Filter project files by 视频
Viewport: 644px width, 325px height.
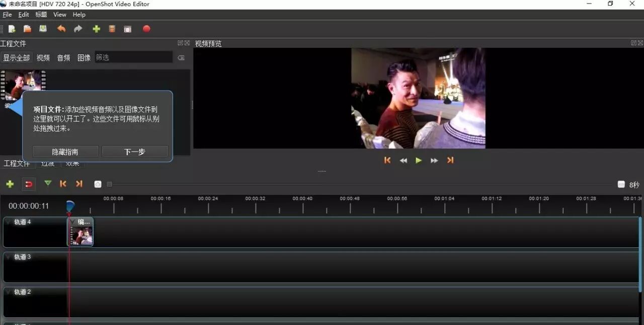tap(43, 57)
